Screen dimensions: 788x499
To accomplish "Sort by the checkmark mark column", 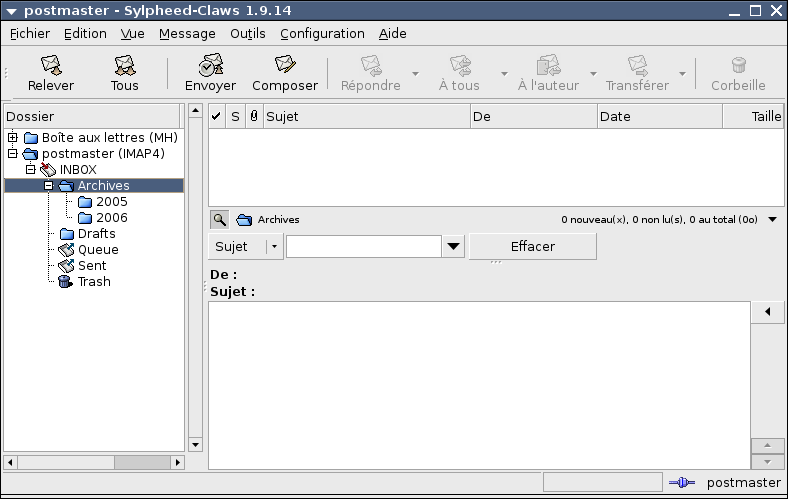I will click(216, 117).
